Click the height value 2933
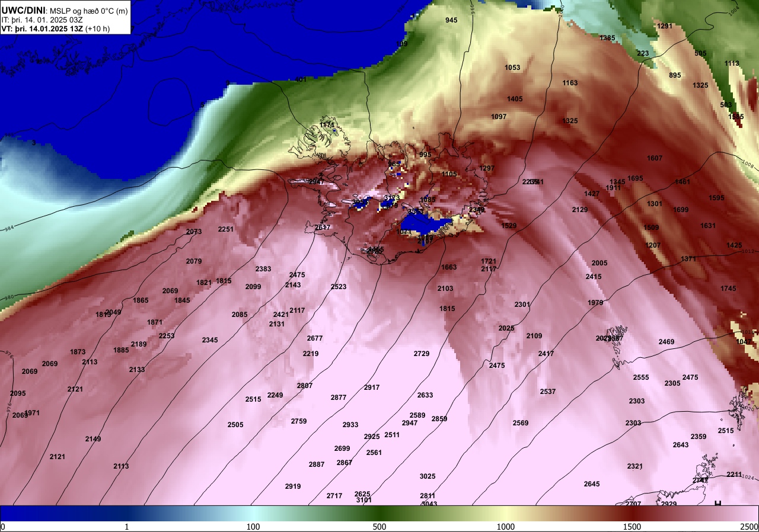Image resolution: width=759 pixels, height=532 pixels. coord(350,425)
